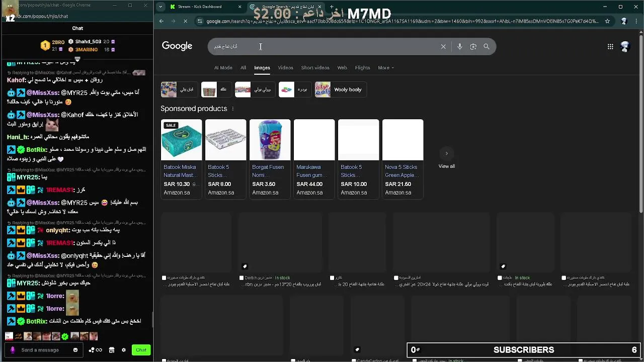Open the tab search dropdown arrow
644x362 pixels.
tap(160, 7)
